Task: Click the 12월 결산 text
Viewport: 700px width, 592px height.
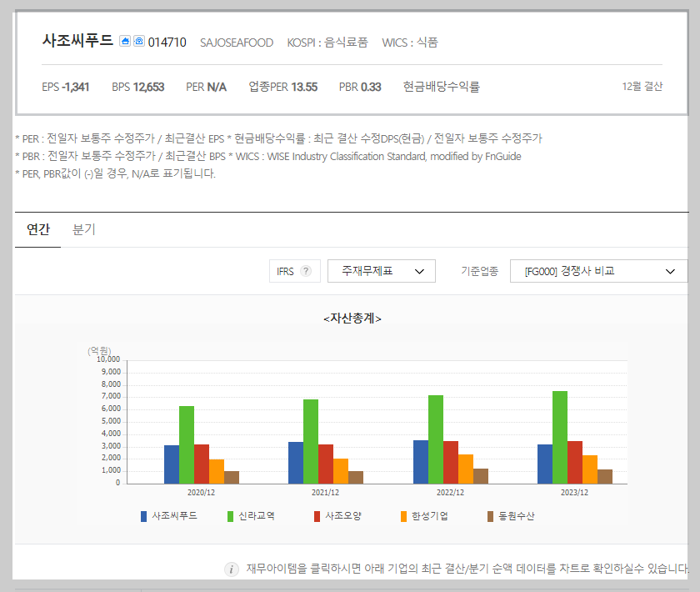Action: pos(642,86)
